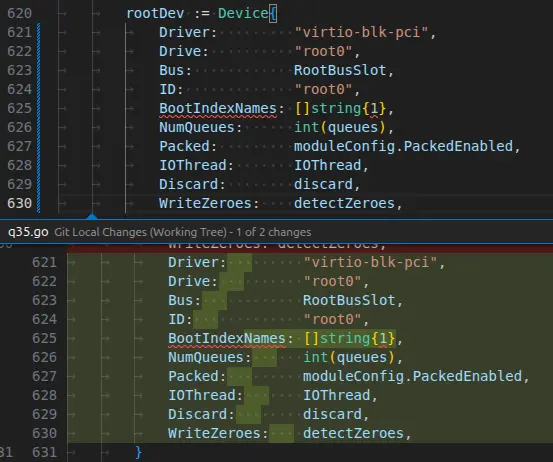Viewport: 553px width, 462px height.
Task: Click RootBusSlot in the diff peek
Action: (349, 300)
